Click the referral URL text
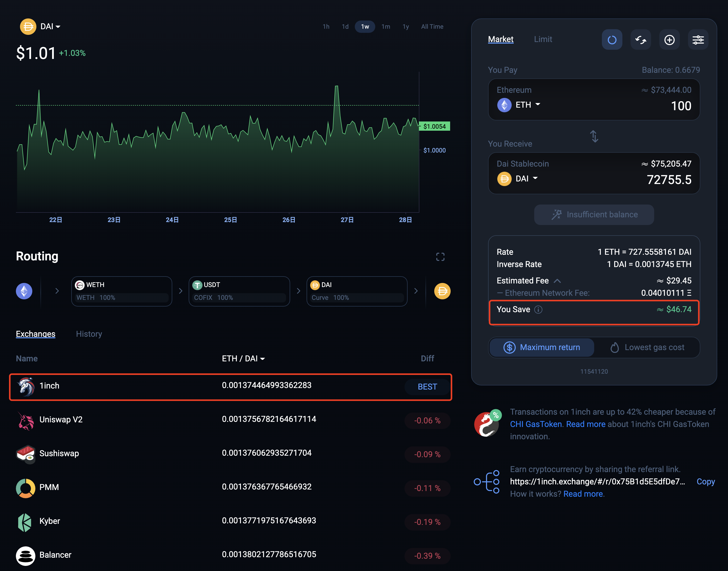This screenshot has width=728, height=571. click(x=597, y=481)
